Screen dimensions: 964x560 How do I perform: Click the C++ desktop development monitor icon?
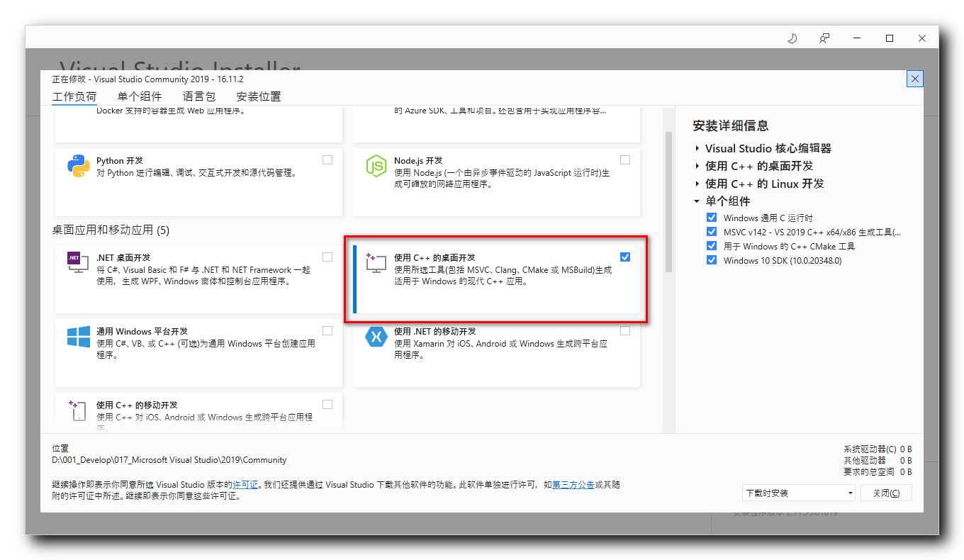pyautogui.click(x=376, y=263)
